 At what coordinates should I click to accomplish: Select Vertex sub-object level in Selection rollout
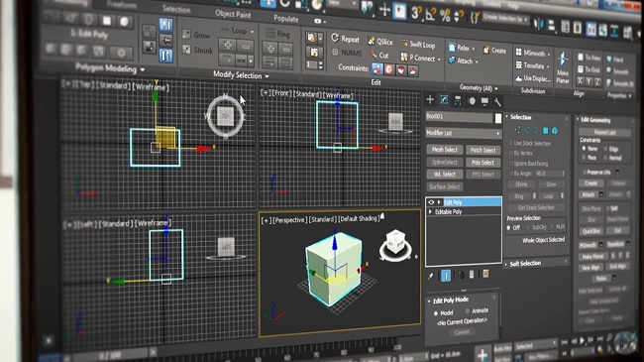[517, 130]
